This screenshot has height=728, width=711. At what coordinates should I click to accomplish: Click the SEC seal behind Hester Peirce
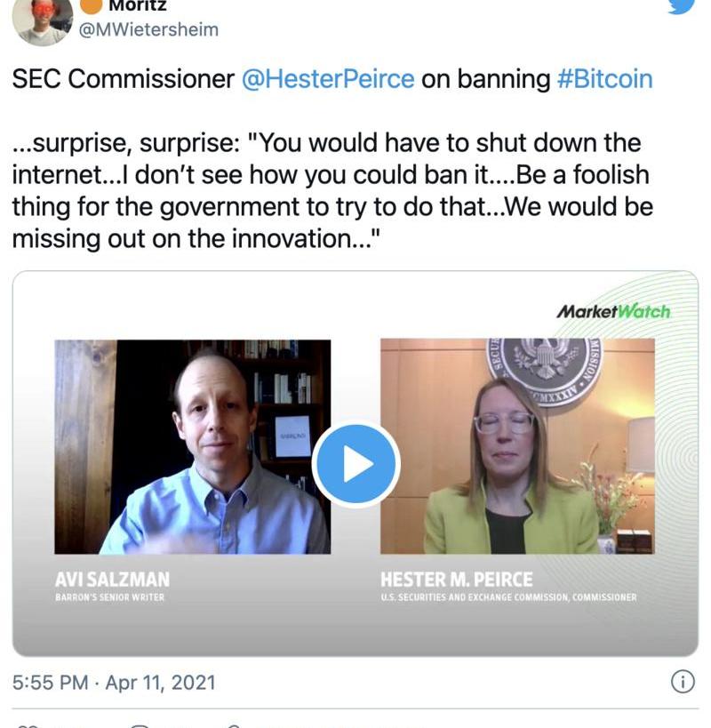click(x=542, y=364)
